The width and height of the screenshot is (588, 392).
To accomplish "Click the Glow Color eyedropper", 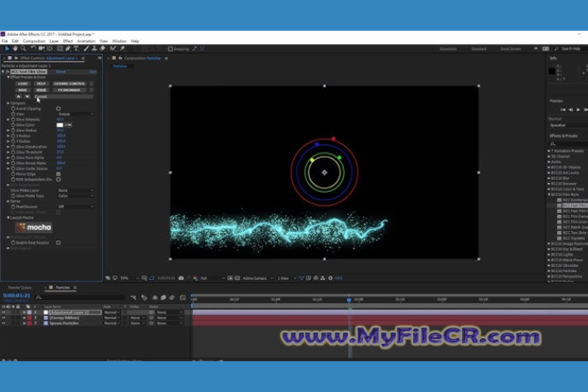I will pos(69,125).
